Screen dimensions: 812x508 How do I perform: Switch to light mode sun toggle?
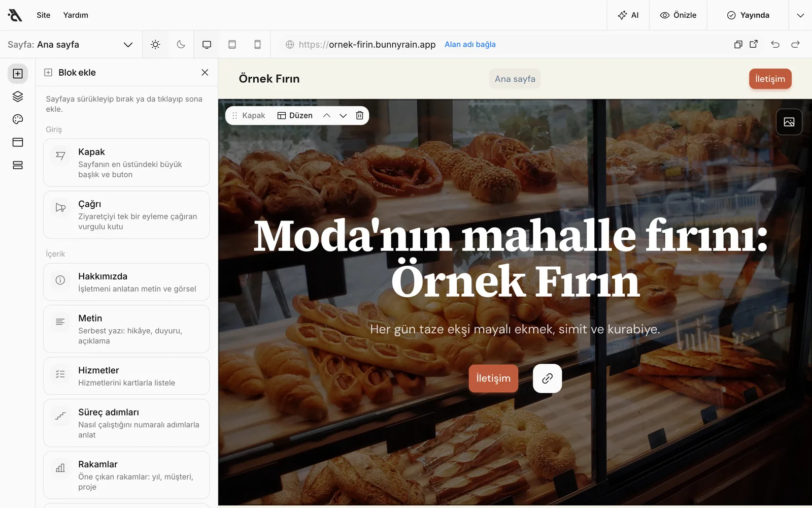coord(155,44)
